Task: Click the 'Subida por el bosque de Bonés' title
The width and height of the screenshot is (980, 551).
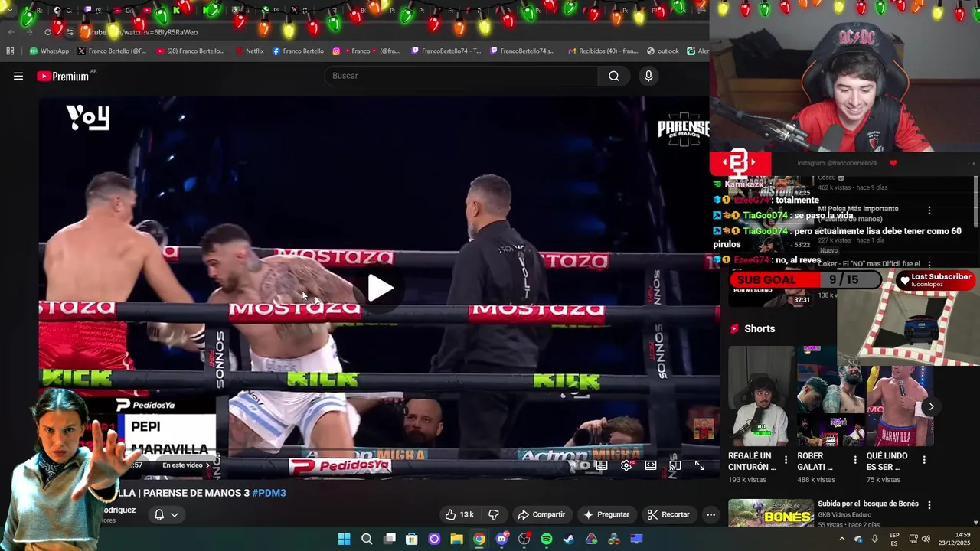Action: pyautogui.click(x=868, y=504)
